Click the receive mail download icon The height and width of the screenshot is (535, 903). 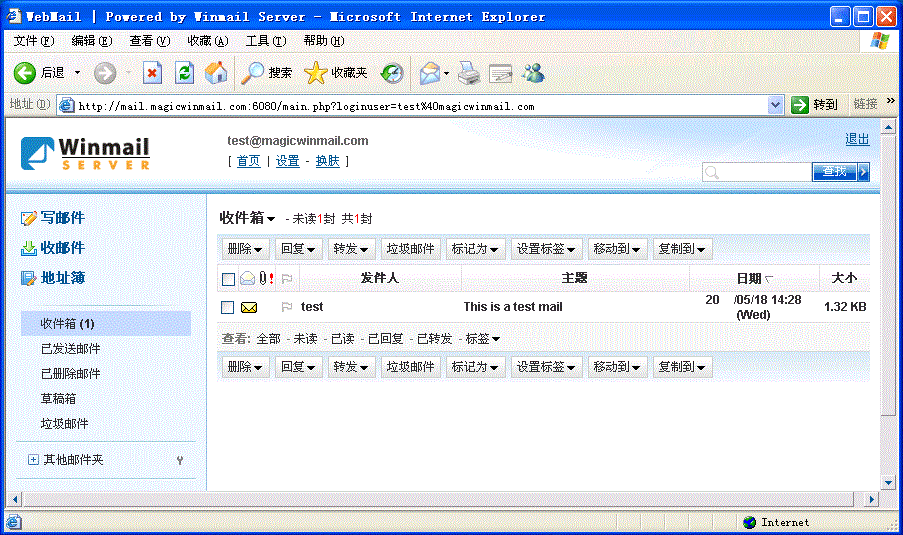pos(29,248)
